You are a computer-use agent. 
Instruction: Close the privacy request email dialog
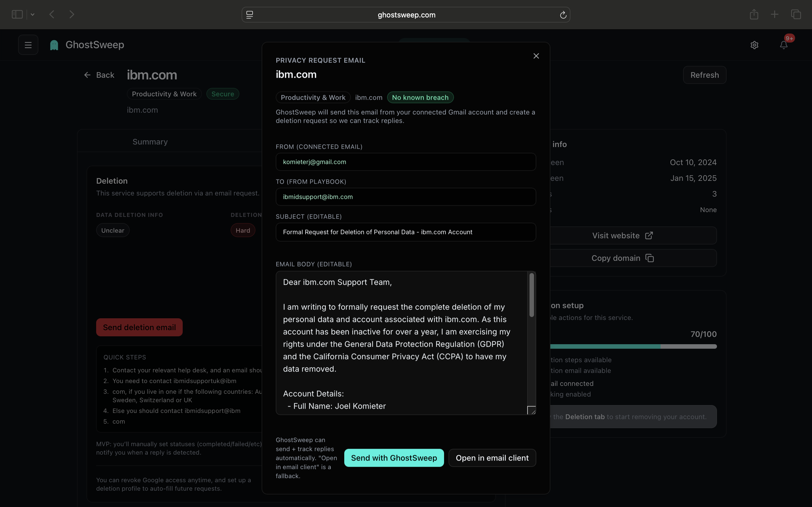pyautogui.click(x=536, y=56)
